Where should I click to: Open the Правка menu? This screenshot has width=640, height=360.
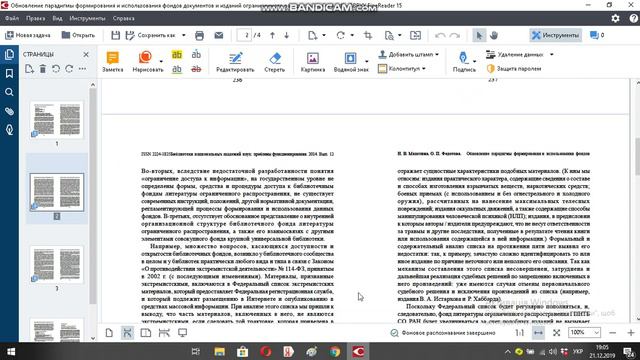pyautogui.click(x=36, y=18)
